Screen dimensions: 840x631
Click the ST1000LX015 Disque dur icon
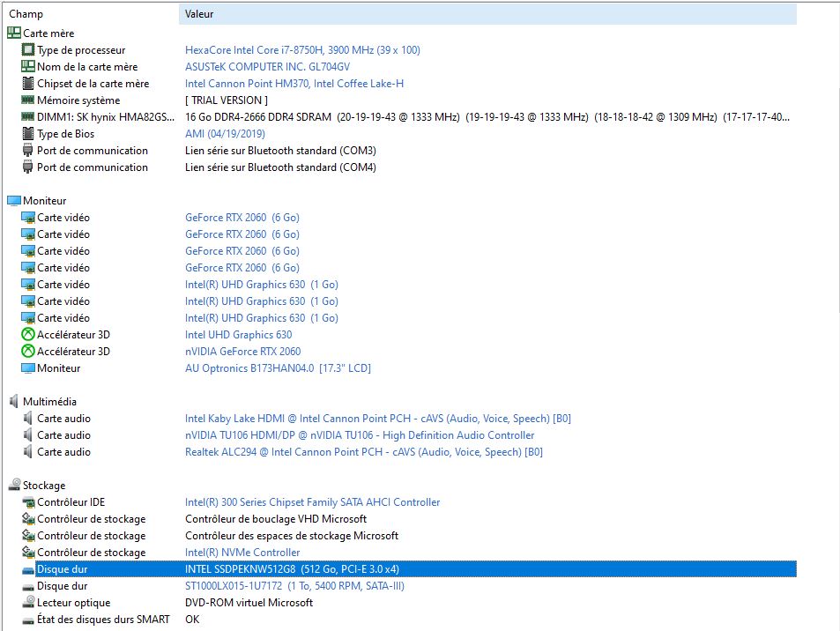point(28,588)
